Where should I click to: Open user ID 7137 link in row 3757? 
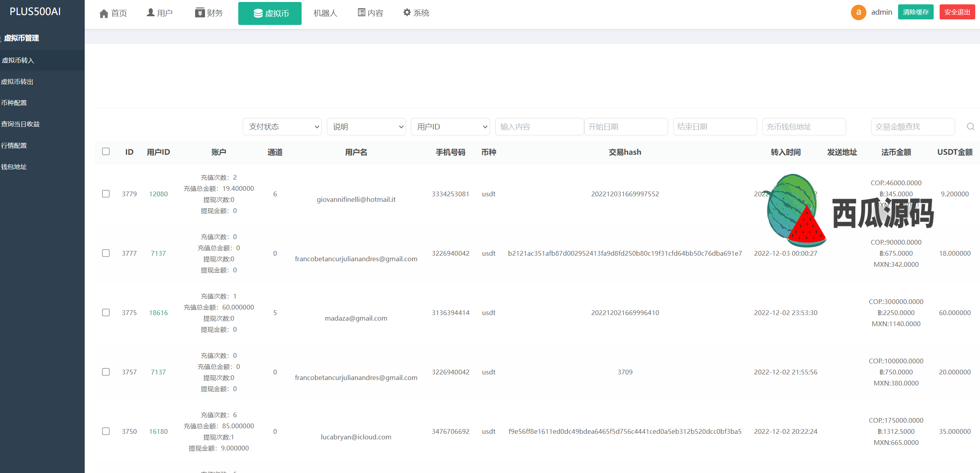coord(158,372)
